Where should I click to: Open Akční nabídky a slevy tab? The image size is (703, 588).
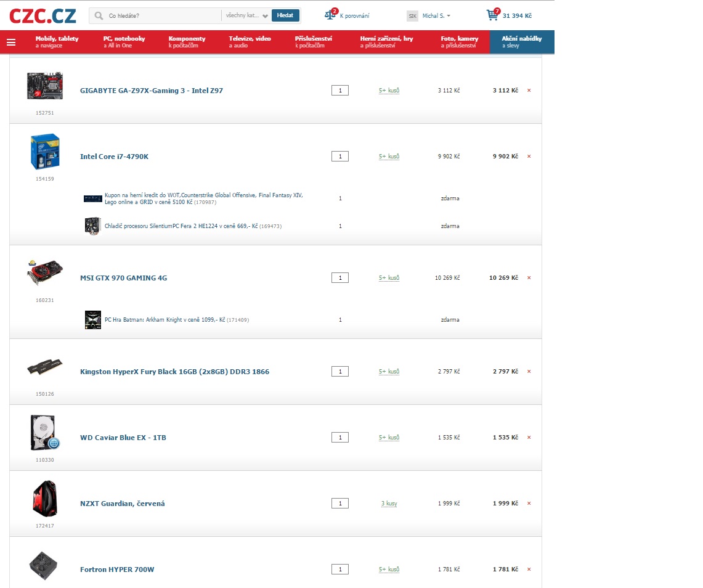pos(522,42)
